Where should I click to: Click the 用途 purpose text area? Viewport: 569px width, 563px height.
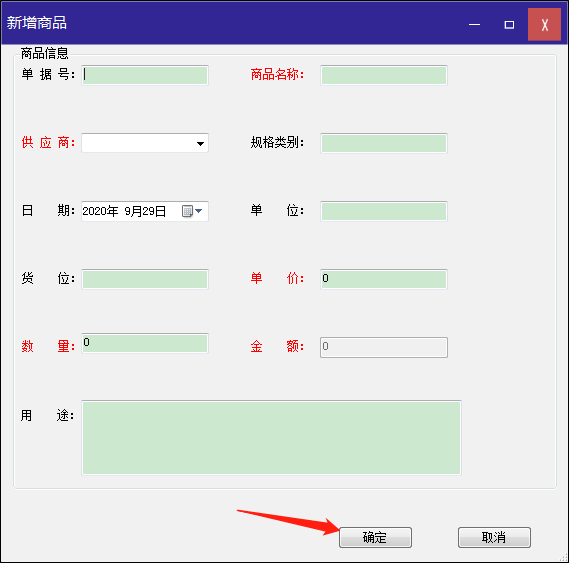pos(271,438)
